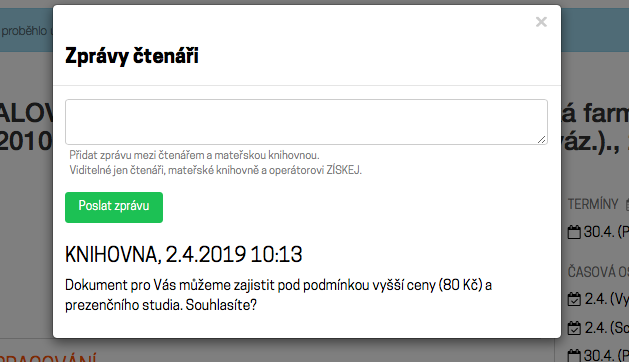Click the 2.4. (Vy timeline entry
This screenshot has width=629, height=362.
[607, 299]
